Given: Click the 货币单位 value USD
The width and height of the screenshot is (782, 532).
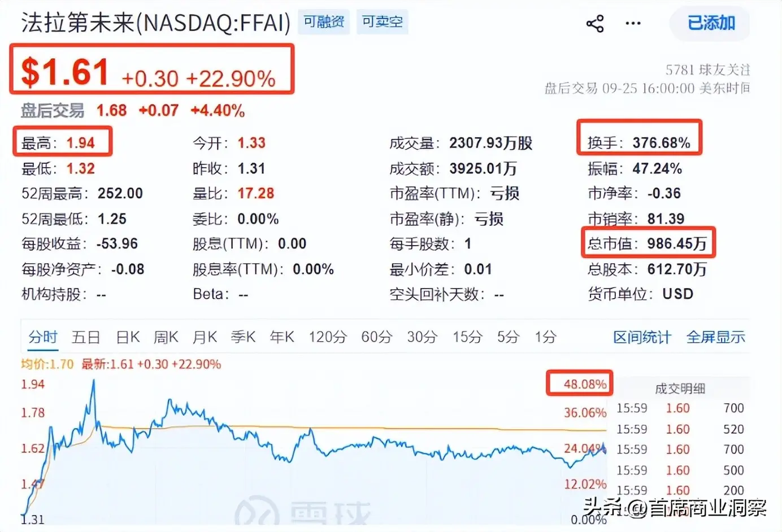Looking at the screenshot, I should pyautogui.click(x=678, y=294).
